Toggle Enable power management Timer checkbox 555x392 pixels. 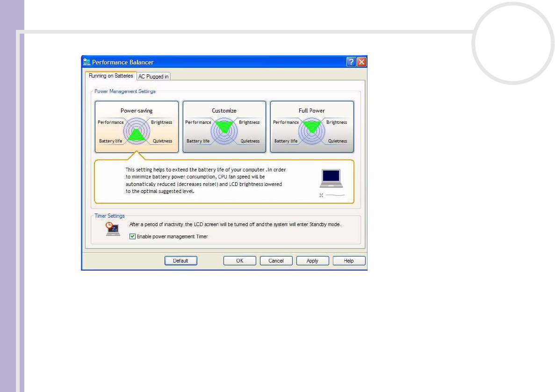point(132,236)
